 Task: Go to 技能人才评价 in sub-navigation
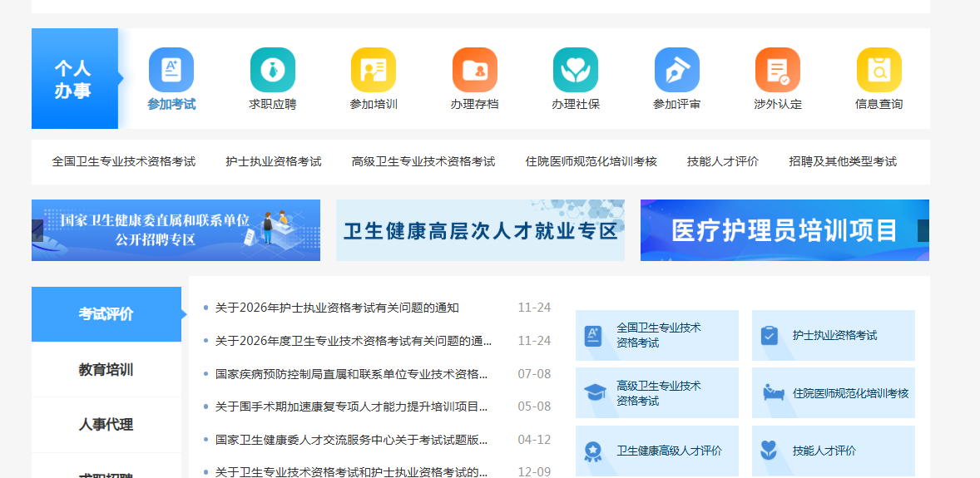pos(723,162)
